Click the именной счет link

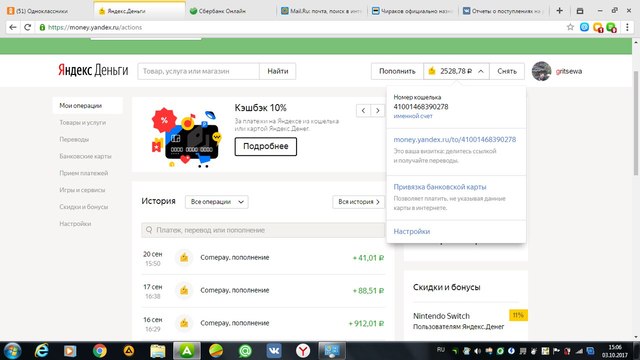413,116
